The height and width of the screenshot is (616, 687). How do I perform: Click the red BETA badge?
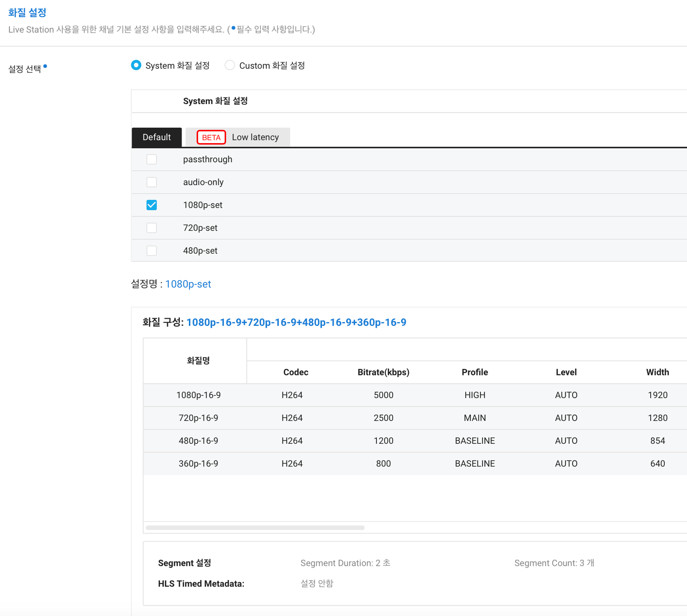pyautogui.click(x=211, y=137)
